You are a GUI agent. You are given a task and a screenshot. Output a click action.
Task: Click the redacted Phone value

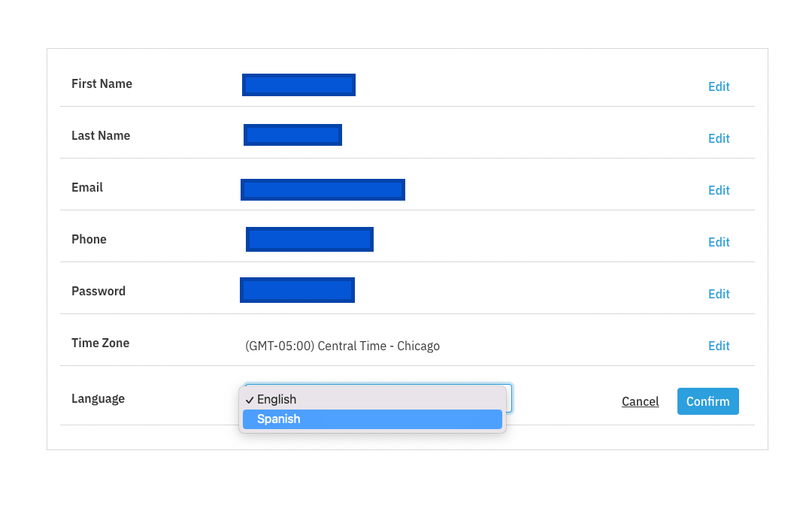tap(309, 239)
